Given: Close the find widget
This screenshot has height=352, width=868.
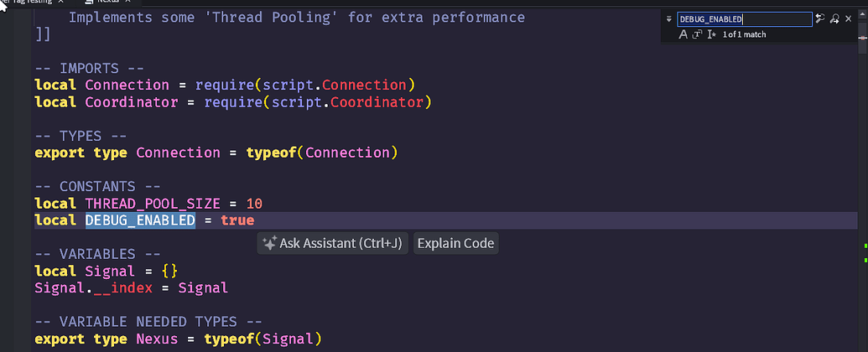Looking at the screenshot, I should click(x=849, y=18).
